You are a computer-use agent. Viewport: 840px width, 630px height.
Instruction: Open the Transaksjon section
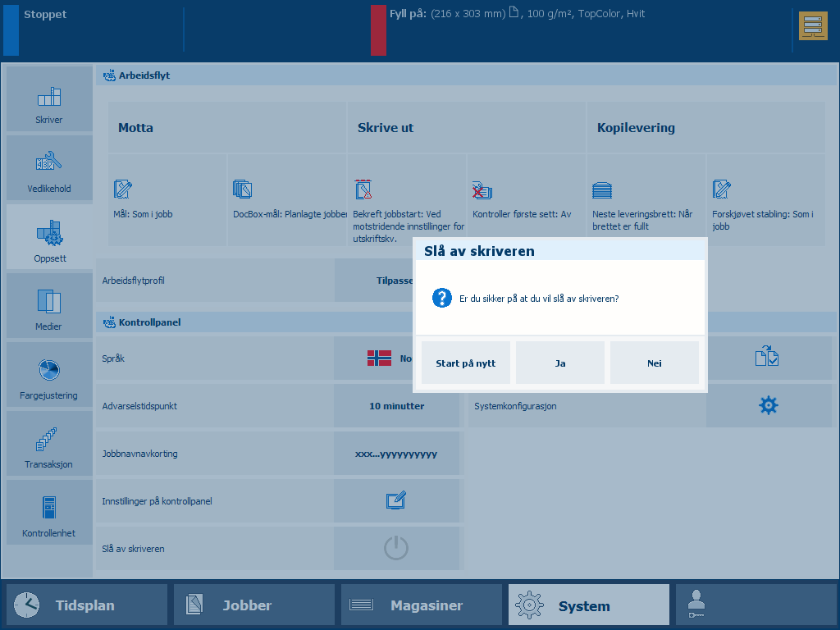(x=49, y=444)
